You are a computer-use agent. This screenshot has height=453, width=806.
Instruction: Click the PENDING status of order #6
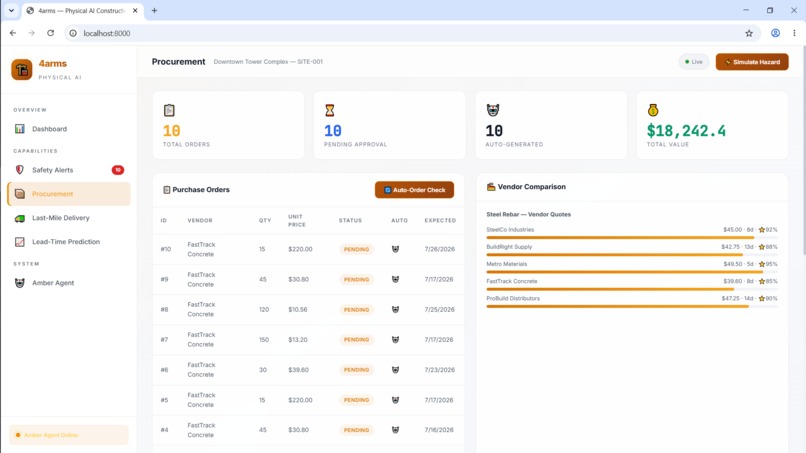coord(356,370)
